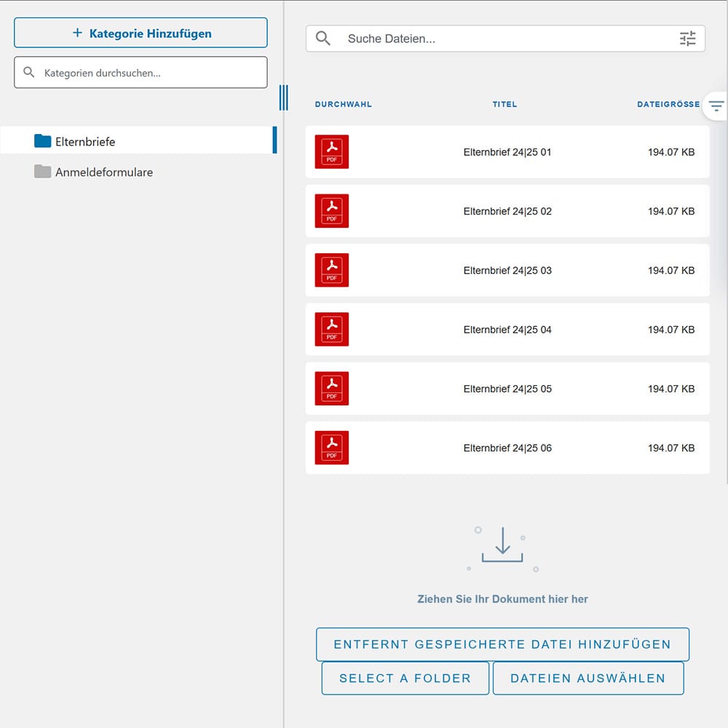The height and width of the screenshot is (728, 728).
Task: Click the Select a Folder button
Action: (405, 678)
